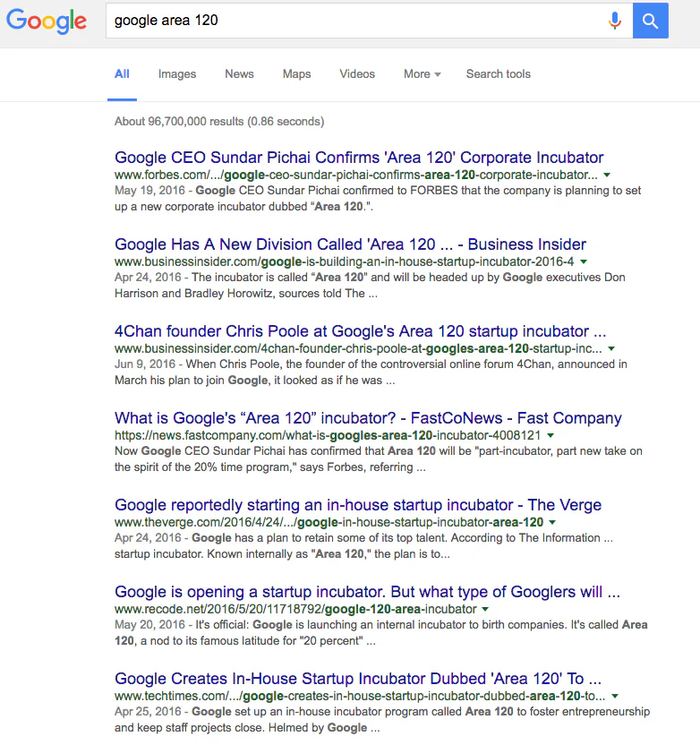
Task: Click the 'Jun 9, 2016' Chris Poole snippet
Action: tap(371, 372)
